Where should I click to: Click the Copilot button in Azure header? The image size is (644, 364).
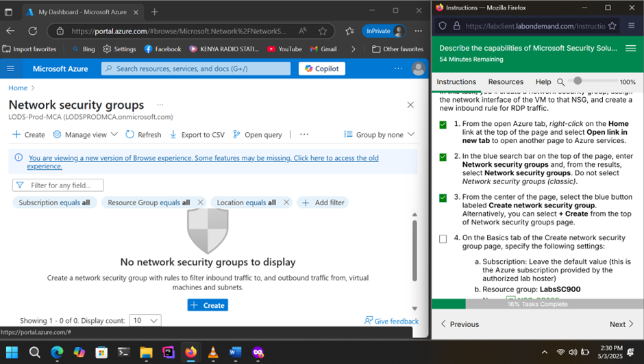coord(322,68)
